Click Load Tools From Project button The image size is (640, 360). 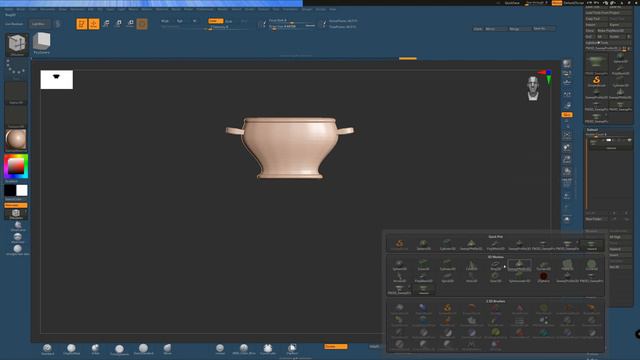[x=608, y=13]
